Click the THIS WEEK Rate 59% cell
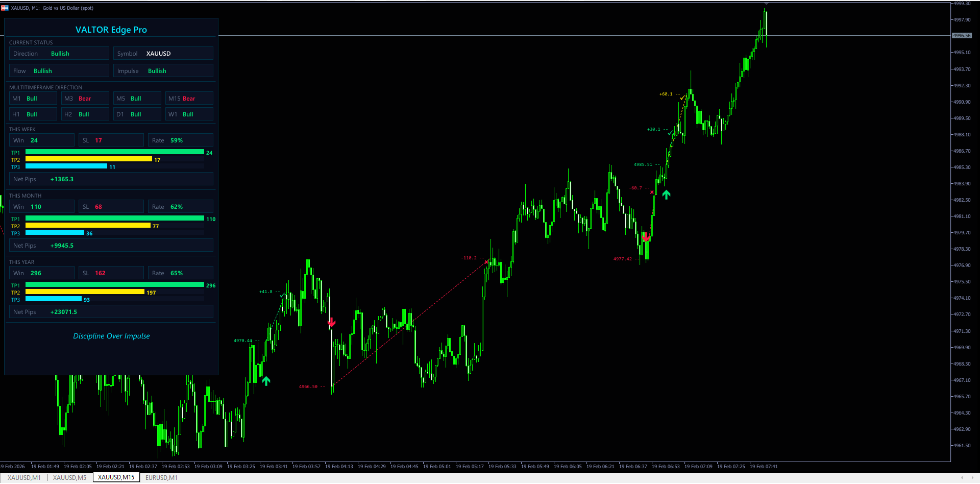This screenshot has height=484, width=980. 181,140
